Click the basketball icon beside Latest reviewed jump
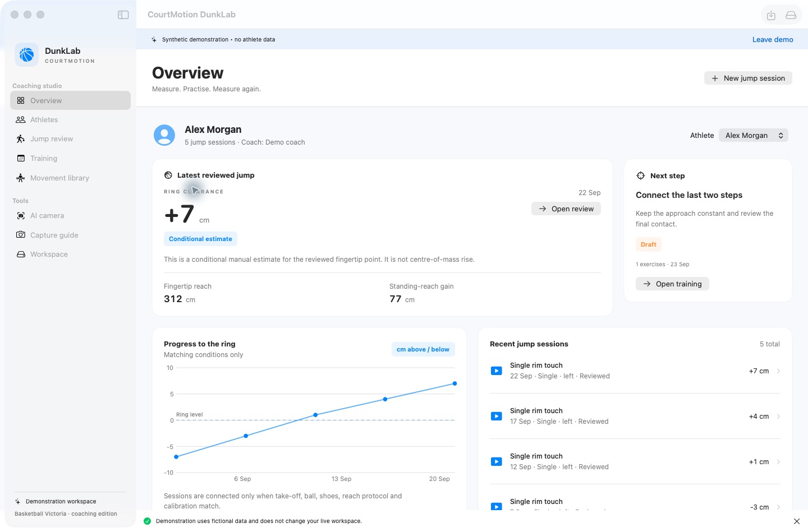The image size is (808, 532). [x=168, y=175]
